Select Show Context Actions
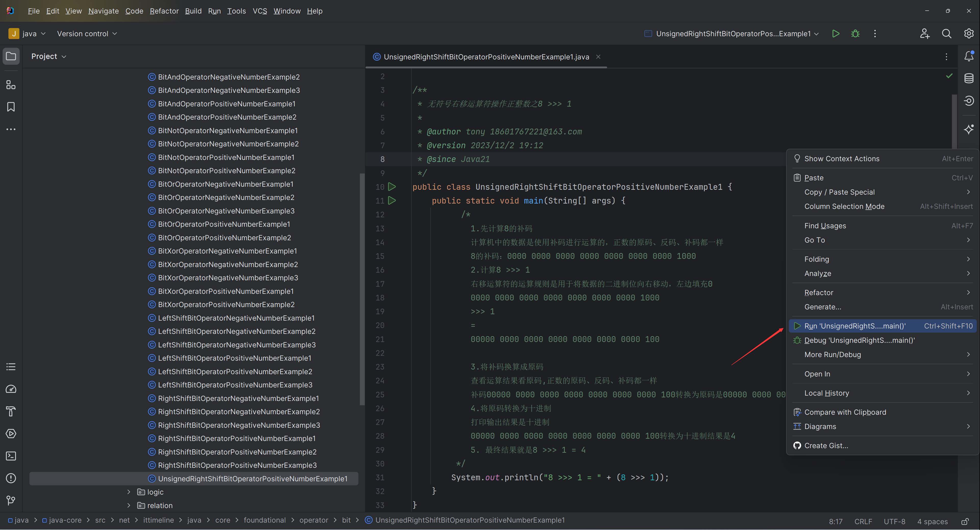Screen dimensions: 980x530 [883, 159]
